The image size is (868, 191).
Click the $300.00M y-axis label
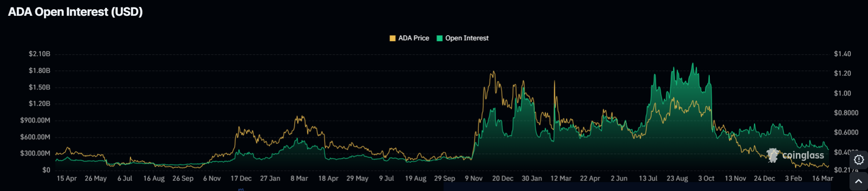[35, 153]
